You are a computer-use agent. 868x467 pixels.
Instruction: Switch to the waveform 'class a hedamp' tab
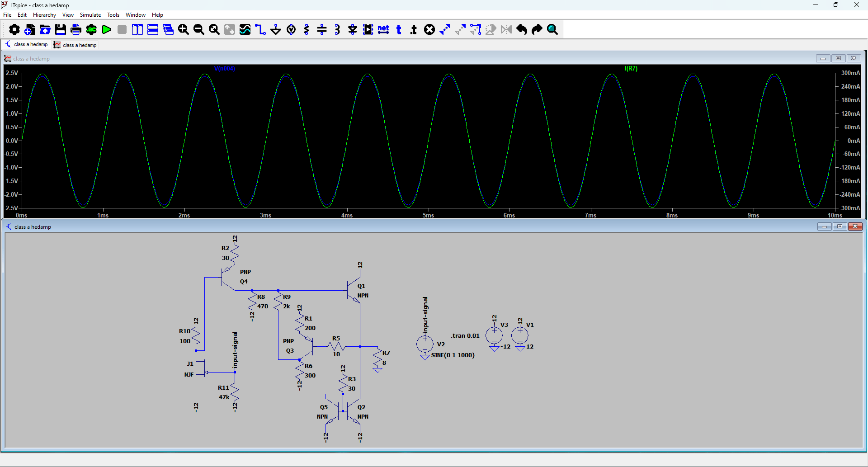coord(75,45)
